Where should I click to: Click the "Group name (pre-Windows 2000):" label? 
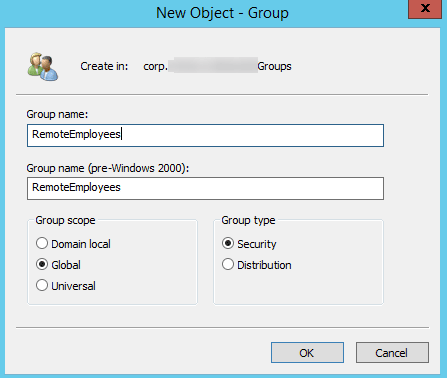108,168
